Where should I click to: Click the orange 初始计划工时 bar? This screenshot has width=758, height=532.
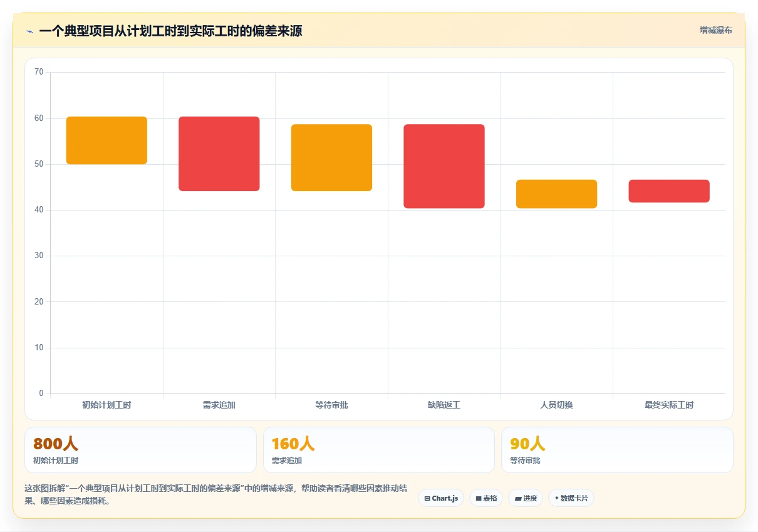(106, 140)
